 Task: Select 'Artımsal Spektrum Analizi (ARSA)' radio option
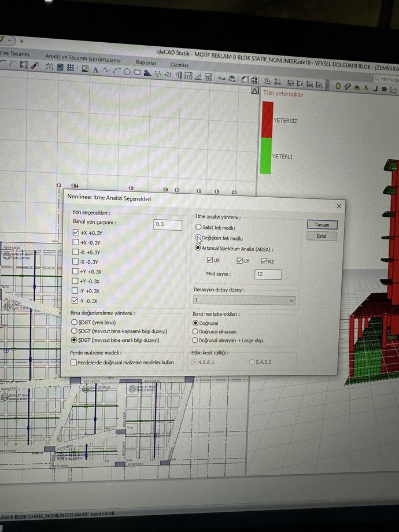(198, 247)
